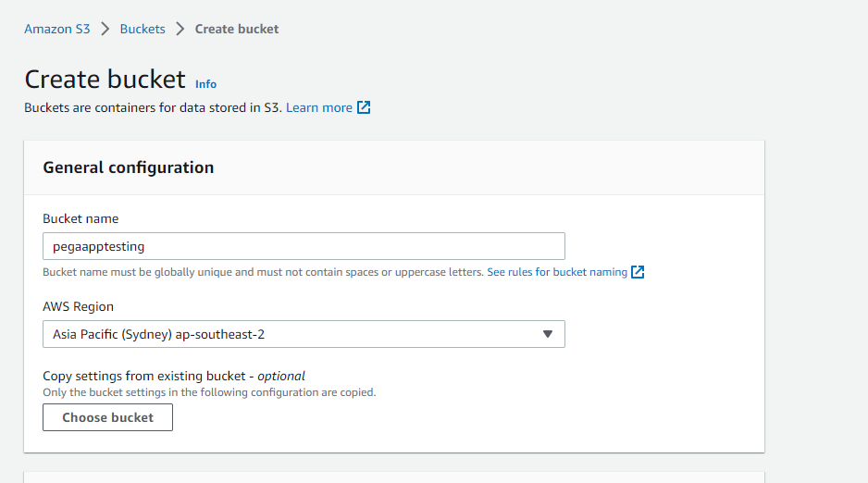Viewport: 868px width, 483px height.
Task: Click Copy settings from existing bucket label
Action: 174,377
